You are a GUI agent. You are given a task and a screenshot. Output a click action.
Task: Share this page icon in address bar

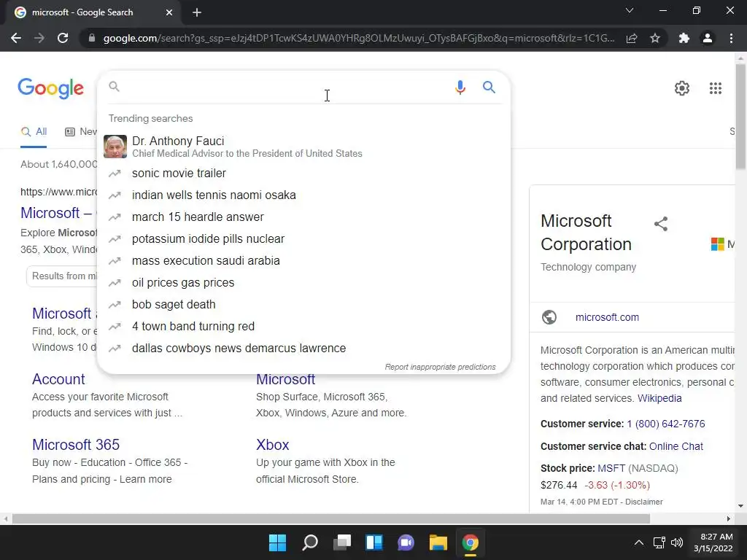[632, 38]
